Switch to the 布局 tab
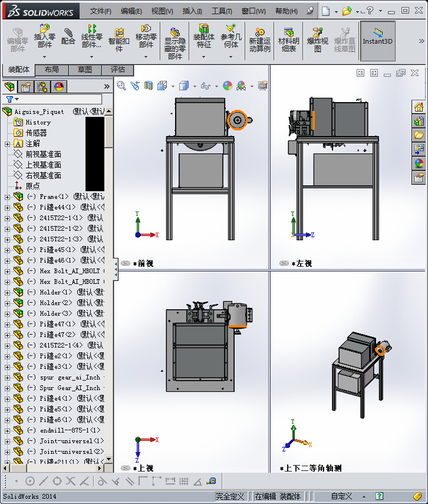The image size is (428, 504). pyautogui.click(x=52, y=70)
